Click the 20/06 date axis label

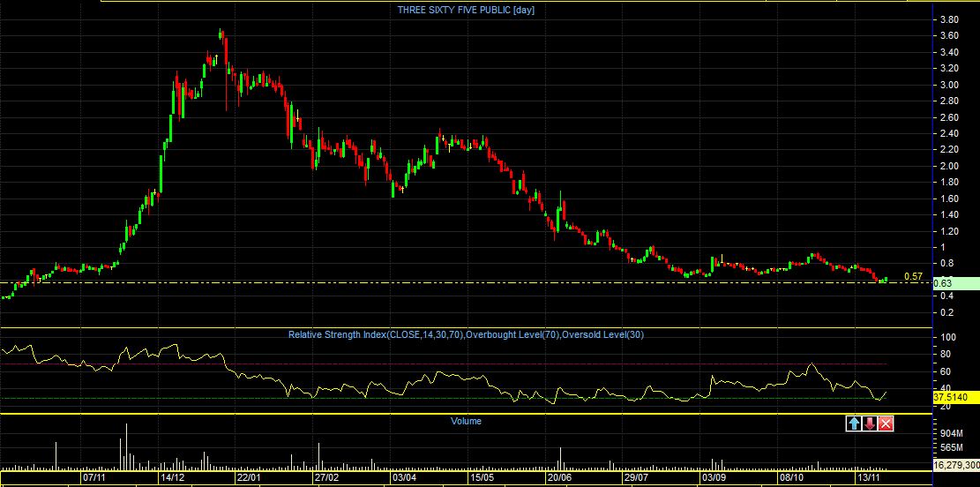click(558, 477)
